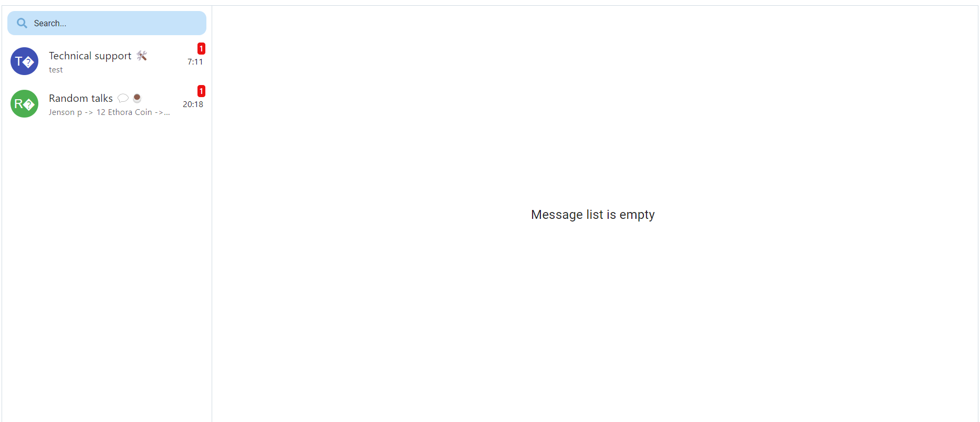Click the trailing ellipsis of Random talks preview
980x422 pixels.
tap(167, 113)
